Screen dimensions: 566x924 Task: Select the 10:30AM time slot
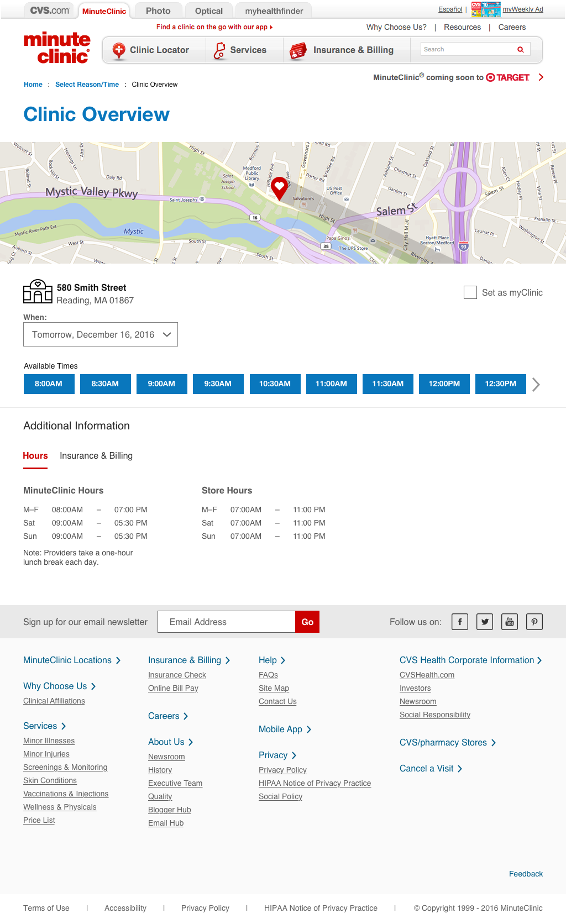tap(275, 384)
